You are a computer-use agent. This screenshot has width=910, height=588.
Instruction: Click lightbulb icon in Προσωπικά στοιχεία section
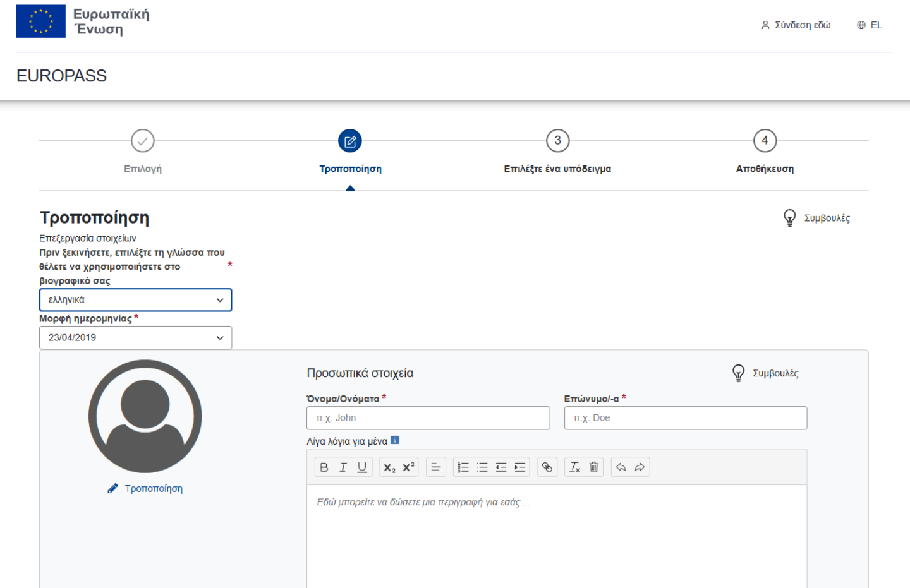tap(738, 373)
